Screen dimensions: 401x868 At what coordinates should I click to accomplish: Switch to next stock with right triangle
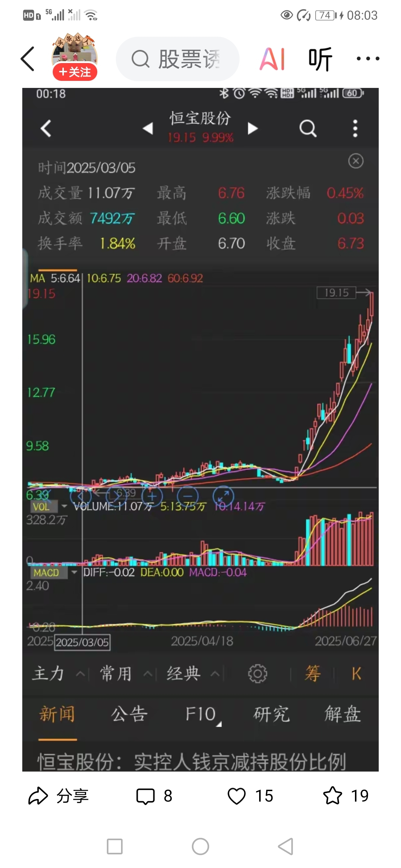point(252,128)
